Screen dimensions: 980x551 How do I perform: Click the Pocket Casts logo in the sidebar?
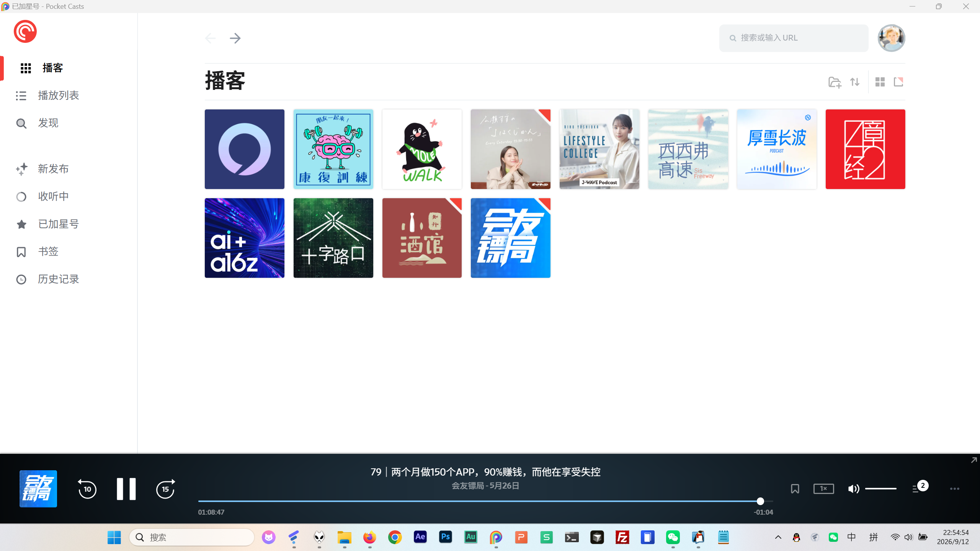[25, 31]
